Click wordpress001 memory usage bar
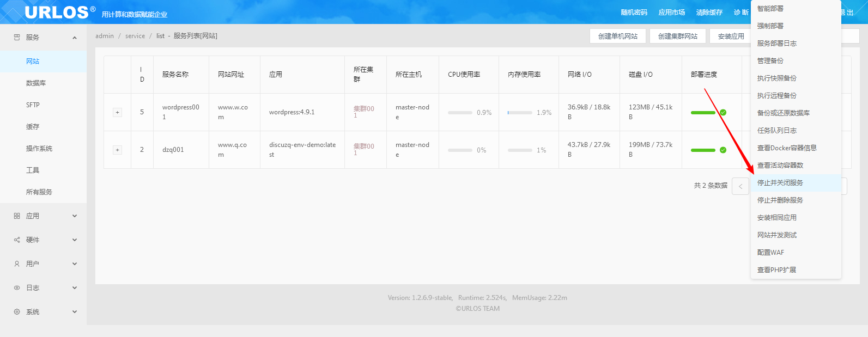The width and height of the screenshot is (868, 337). (x=520, y=113)
